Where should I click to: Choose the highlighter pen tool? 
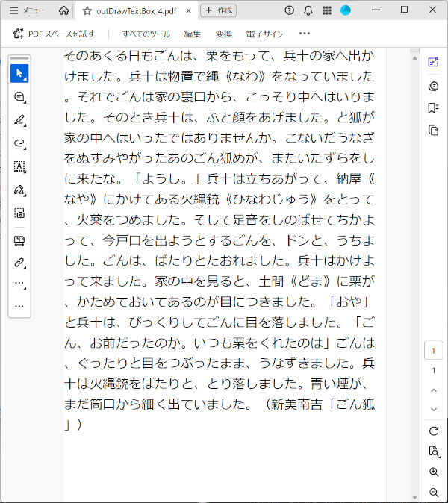pyautogui.click(x=20, y=120)
